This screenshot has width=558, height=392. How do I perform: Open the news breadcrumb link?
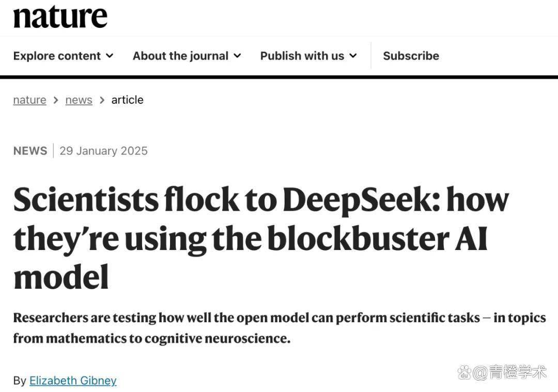(x=79, y=100)
